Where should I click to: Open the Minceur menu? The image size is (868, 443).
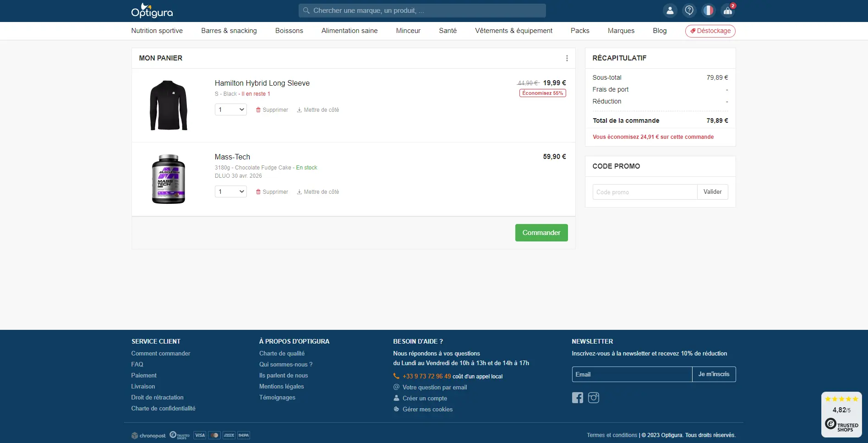pyautogui.click(x=408, y=31)
